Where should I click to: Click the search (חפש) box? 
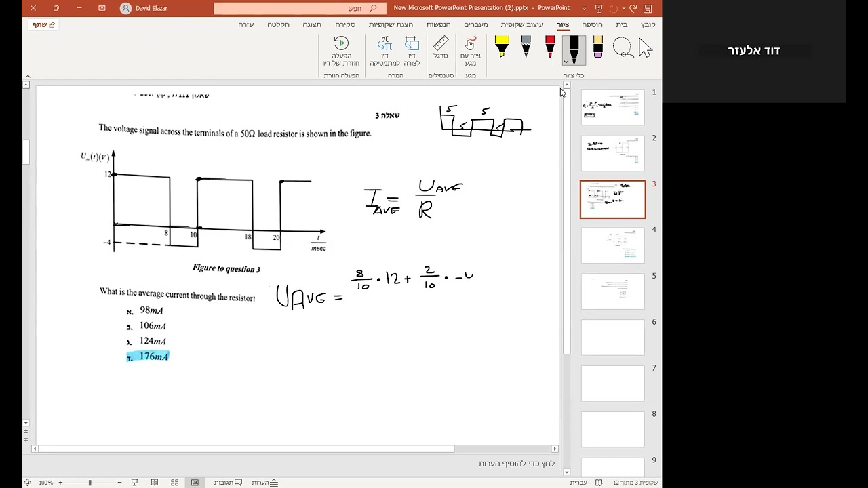[x=300, y=8]
